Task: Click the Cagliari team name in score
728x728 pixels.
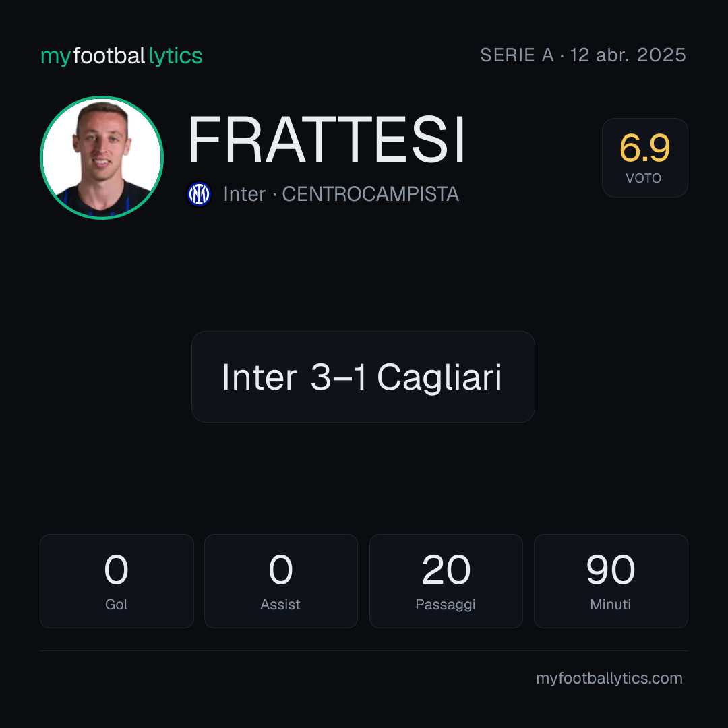Action: (439, 377)
